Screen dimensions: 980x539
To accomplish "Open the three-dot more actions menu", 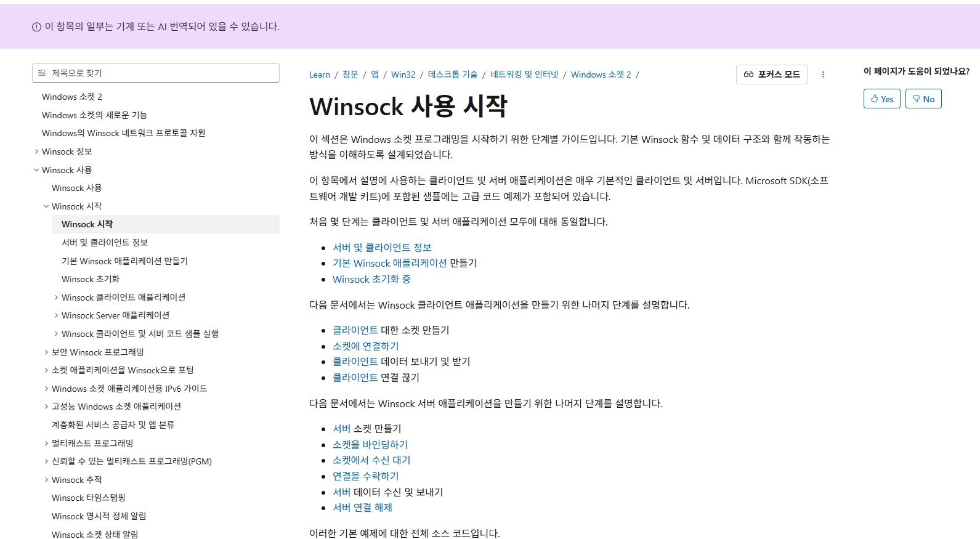I will (823, 75).
